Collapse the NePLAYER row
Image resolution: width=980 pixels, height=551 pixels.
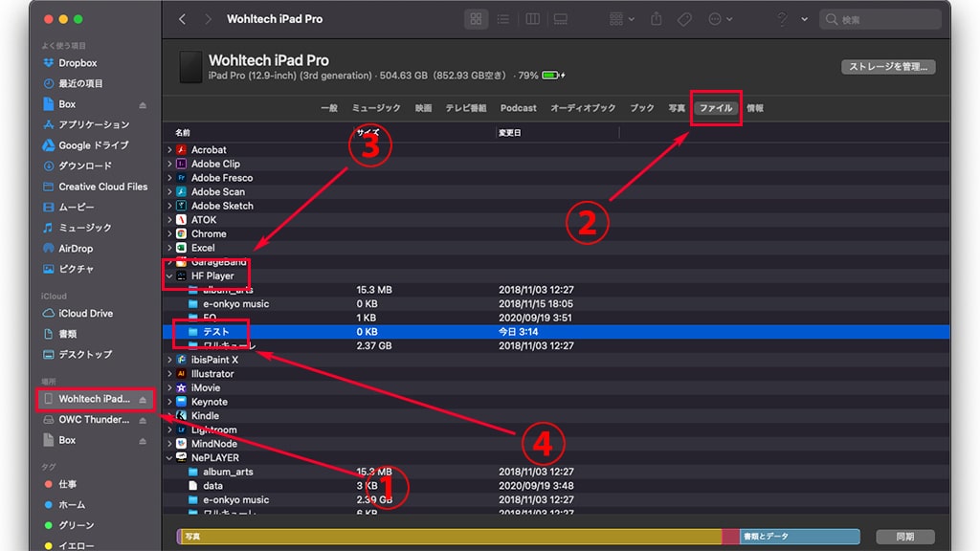click(x=169, y=458)
